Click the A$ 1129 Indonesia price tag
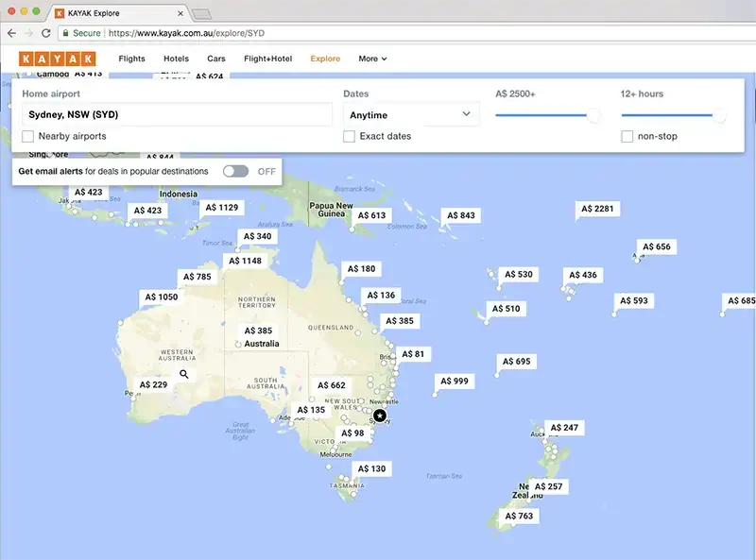This screenshot has height=560, width=756. click(222, 207)
